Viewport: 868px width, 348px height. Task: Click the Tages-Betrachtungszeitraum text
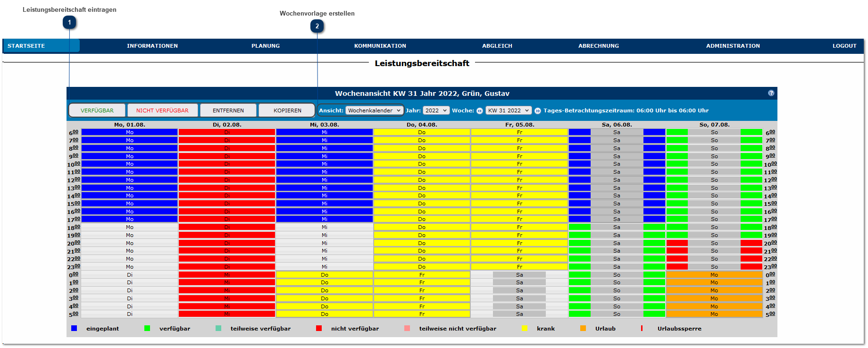[626, 110]
